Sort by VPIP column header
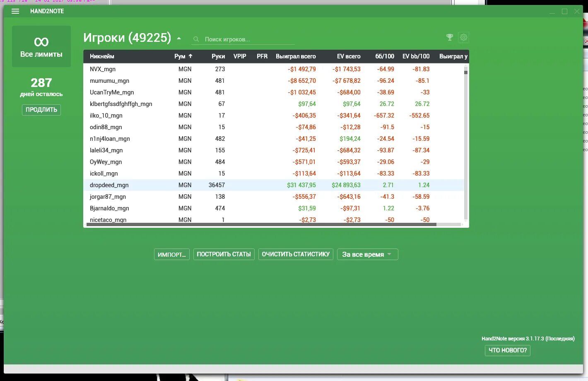 point(240,56)
